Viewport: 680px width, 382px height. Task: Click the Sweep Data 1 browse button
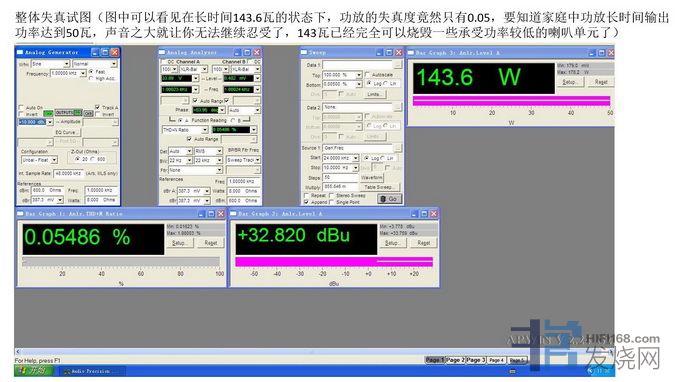[x=397, y=65]
